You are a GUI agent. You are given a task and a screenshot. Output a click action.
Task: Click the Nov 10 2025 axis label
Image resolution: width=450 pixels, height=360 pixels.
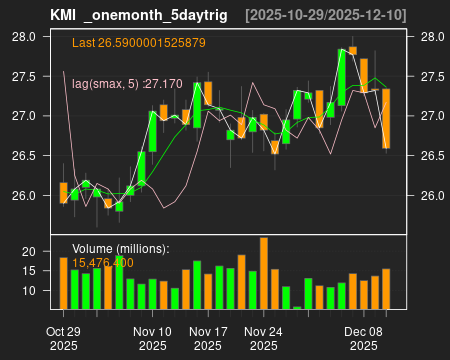pos(152,339)
